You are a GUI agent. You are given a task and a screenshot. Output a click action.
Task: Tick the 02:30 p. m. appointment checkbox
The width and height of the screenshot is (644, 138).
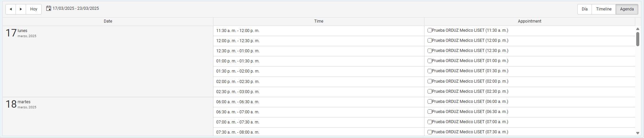(x=430, y=91)
